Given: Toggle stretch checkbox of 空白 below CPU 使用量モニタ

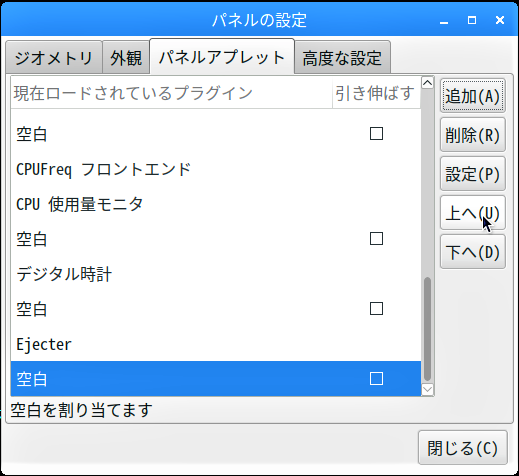Looking at the screenshot, I should pyautogui.click(x=376, y=239).
